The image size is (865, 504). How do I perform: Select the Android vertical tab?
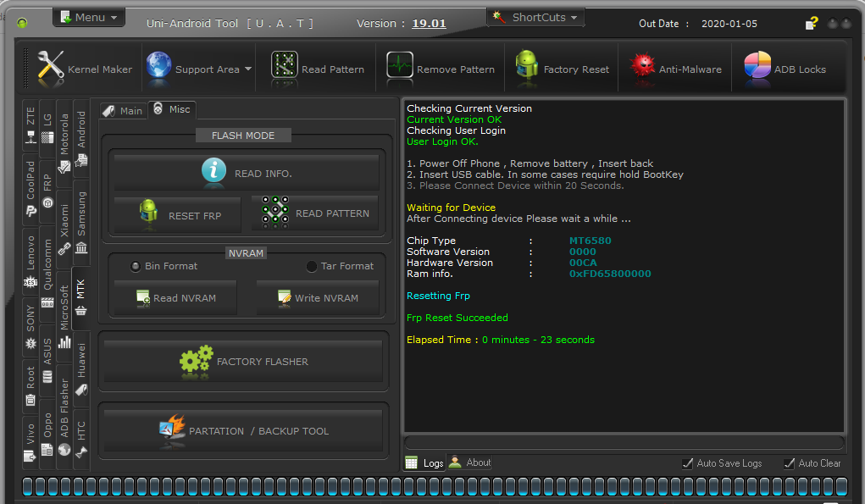point(81,139)
